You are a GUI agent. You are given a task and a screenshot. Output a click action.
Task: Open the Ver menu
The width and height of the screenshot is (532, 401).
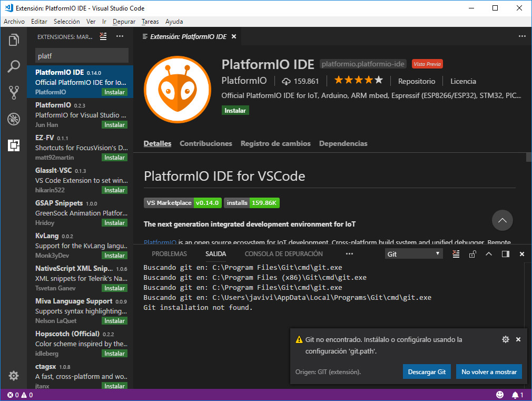coord(91,22)
